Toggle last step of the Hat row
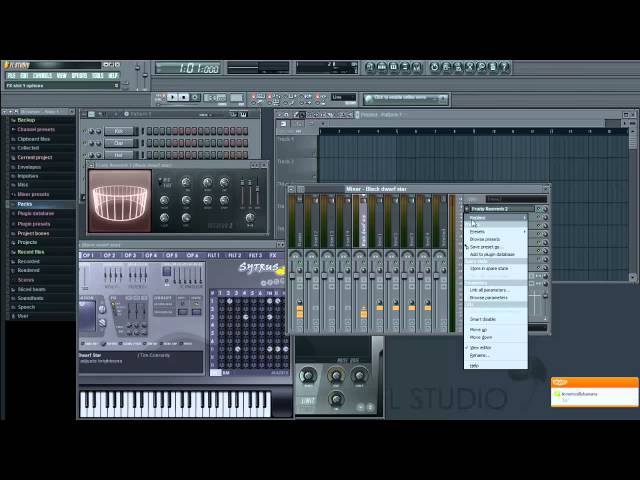The image size is (640, 480). (245, 155)
